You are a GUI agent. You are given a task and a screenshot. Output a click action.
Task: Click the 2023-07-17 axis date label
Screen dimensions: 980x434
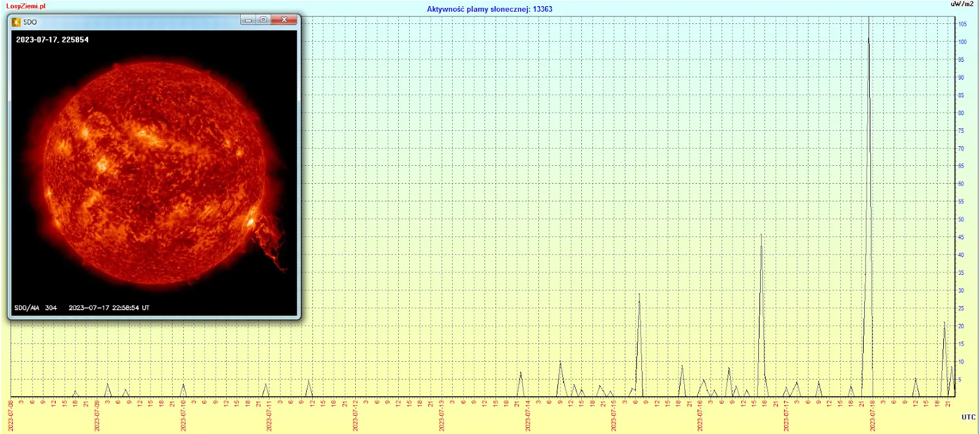786,416
